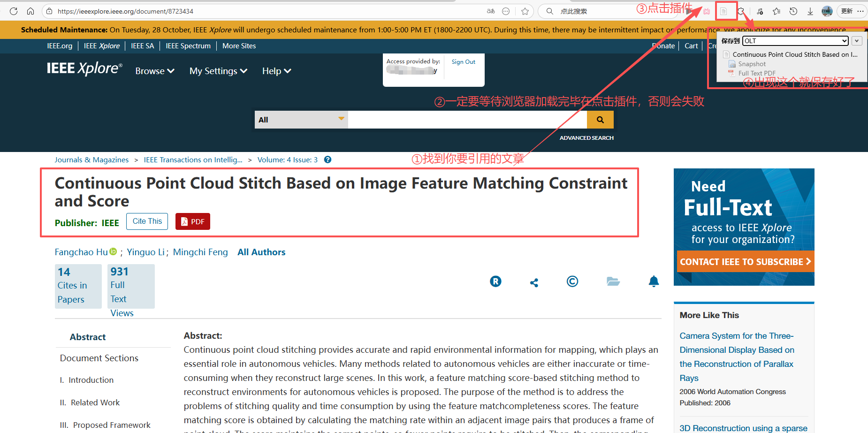
Task: Jump to II. Related Work section
Action: coord(90,403)
